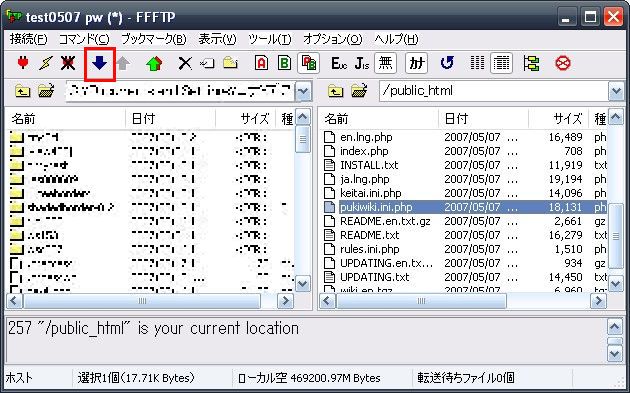Click the red circle abort transfer icon
The height and width of the screenshot is (393, 630).
point(562,63)
